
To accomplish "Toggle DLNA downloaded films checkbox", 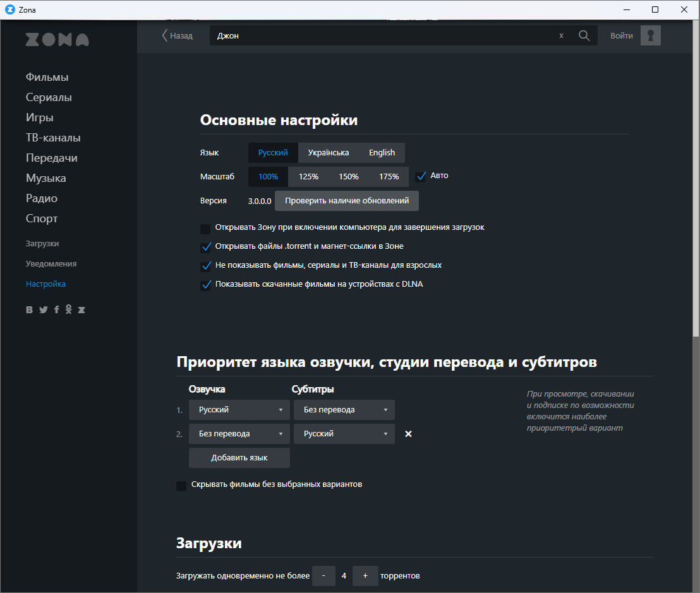I will click(x=205, y=285).
